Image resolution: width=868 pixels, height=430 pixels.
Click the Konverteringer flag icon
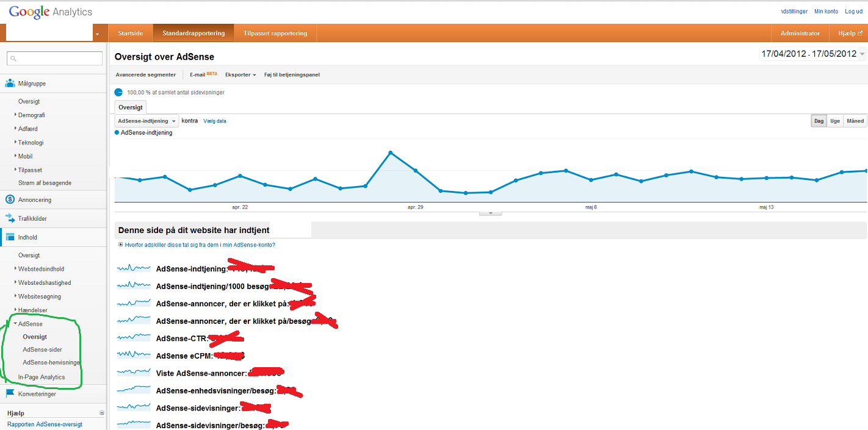[x=10, y=394]
